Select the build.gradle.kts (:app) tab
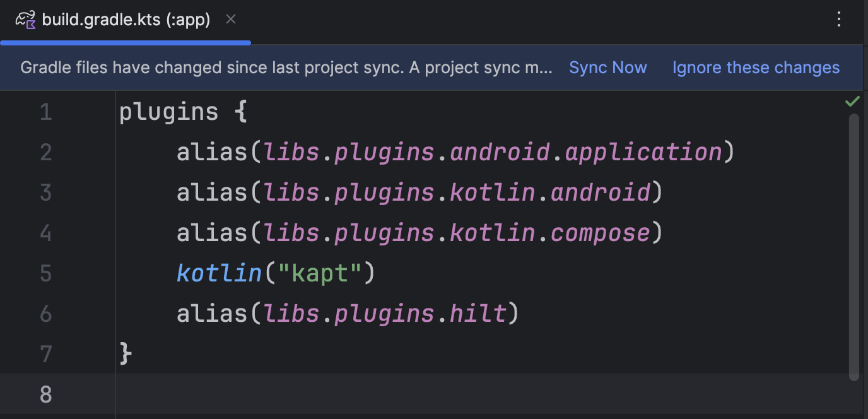 coord(126,20)
